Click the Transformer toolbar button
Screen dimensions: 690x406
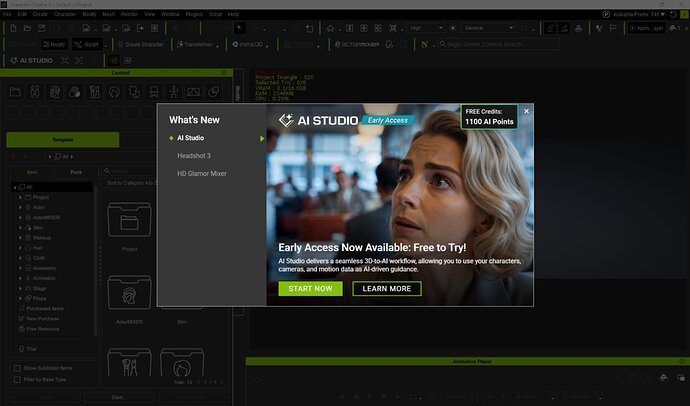(195, 44)
